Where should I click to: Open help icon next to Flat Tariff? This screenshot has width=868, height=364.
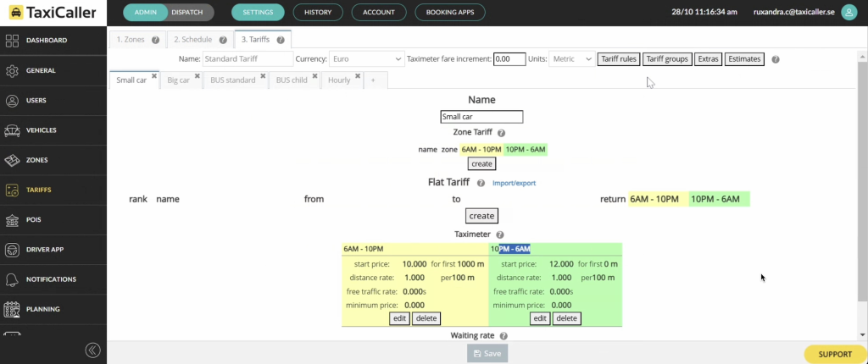pyautogui.click(x=481, y=183)
